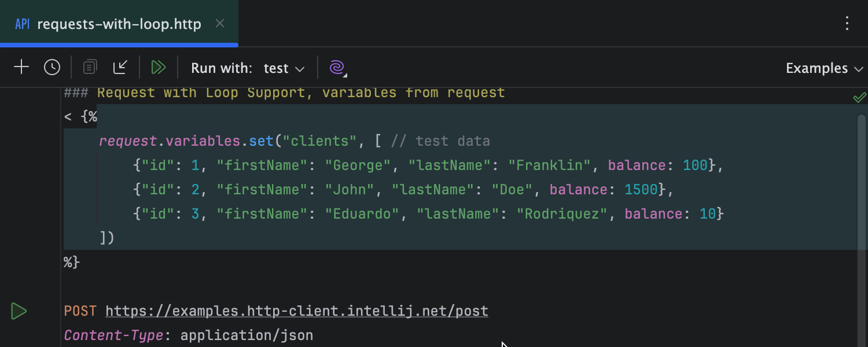Click the vertical editor scrollbar
868x347 pixels.
tap(862, 231)
